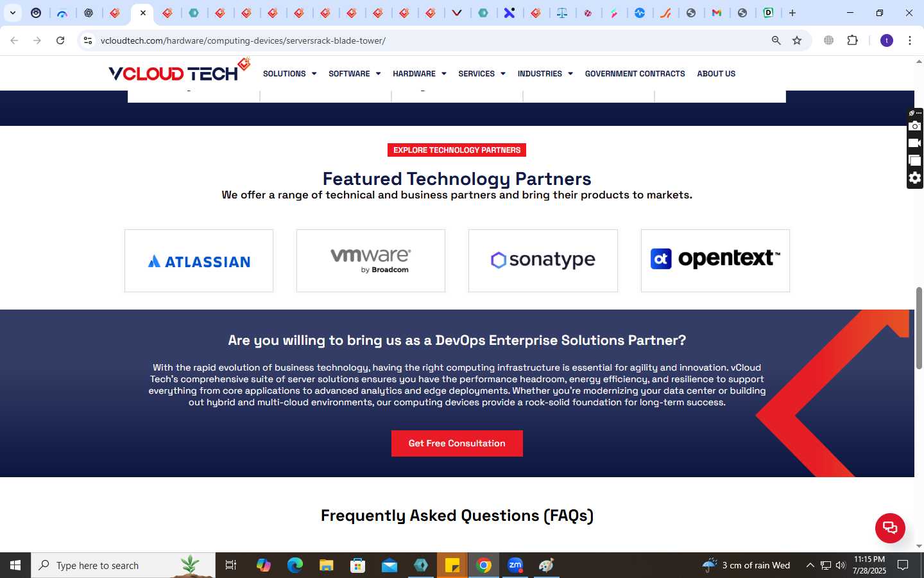The image size is (924, 578).
Task: Switch to the scales-icon tab
Action: 562,13
